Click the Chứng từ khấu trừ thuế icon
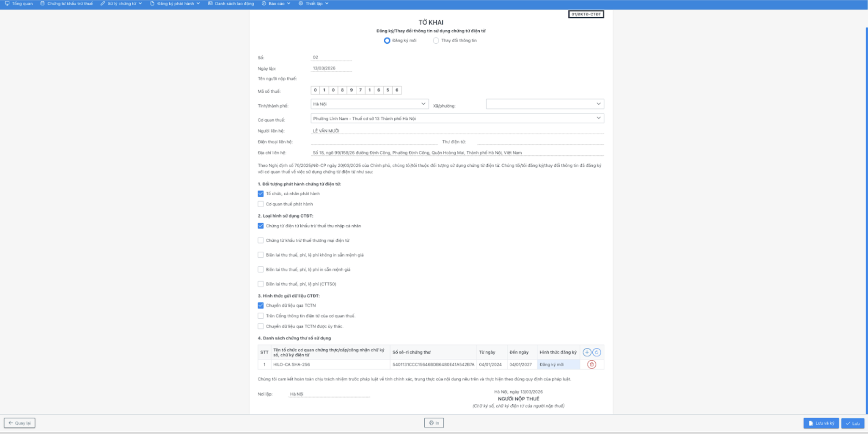 [x=42, y=3]
